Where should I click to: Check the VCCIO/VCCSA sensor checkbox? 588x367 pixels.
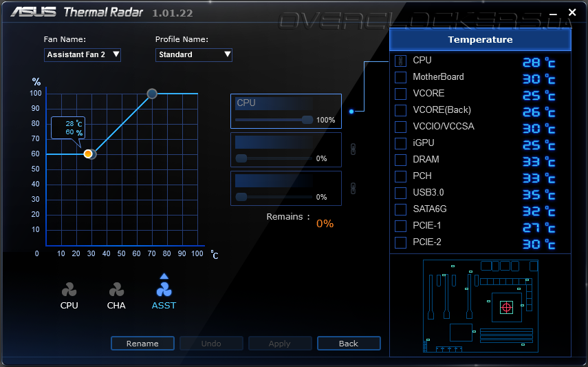pos(400,127)
